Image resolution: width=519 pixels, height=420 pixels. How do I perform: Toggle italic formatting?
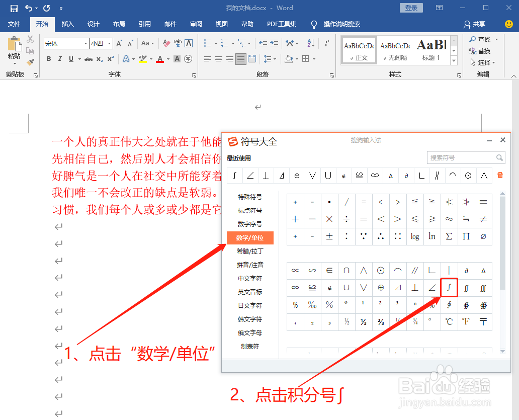click(x=60, y=59)
